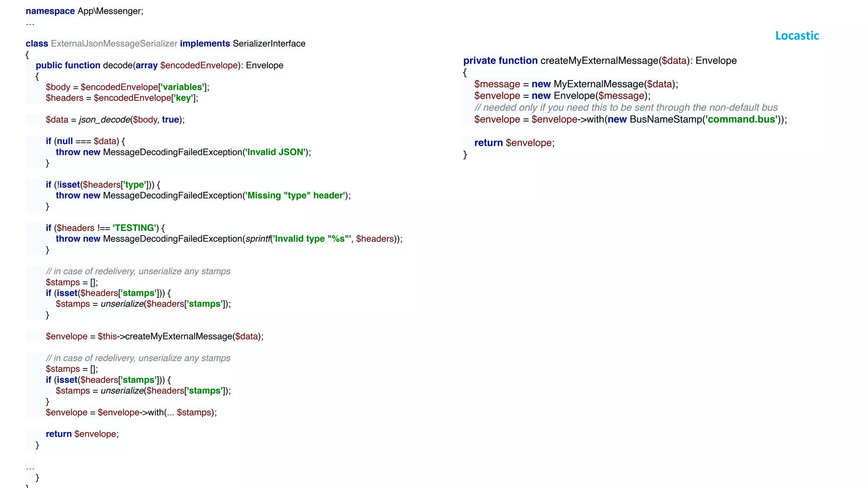Click '$this->createMyExternalMessage($data)' line
Image resolution: width=868 pixels, height=488 pixels.
155,336
